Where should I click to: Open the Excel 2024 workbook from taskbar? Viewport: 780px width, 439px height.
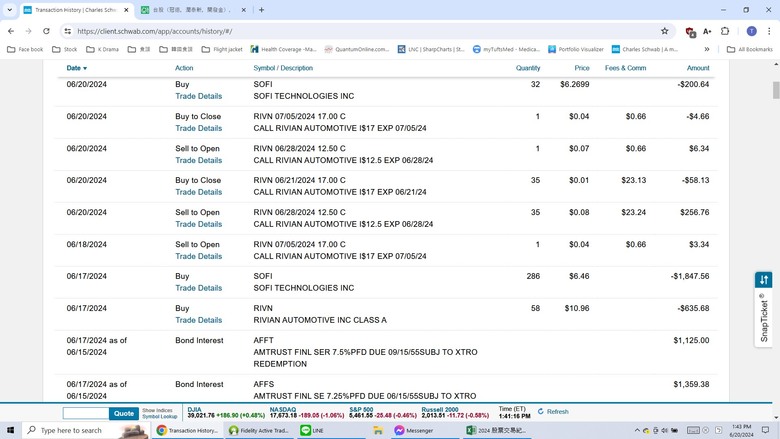496,430
